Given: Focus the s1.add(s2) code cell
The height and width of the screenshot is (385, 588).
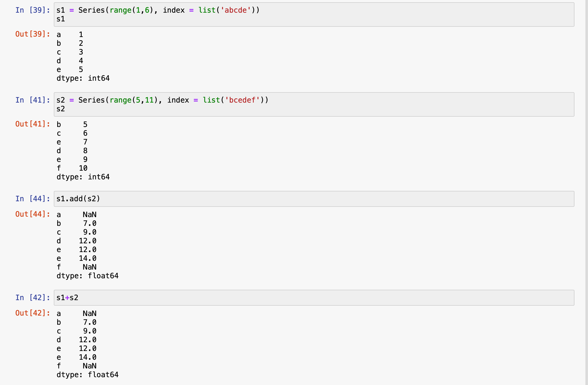Looking at the screenshot, I should coord(314,199).
